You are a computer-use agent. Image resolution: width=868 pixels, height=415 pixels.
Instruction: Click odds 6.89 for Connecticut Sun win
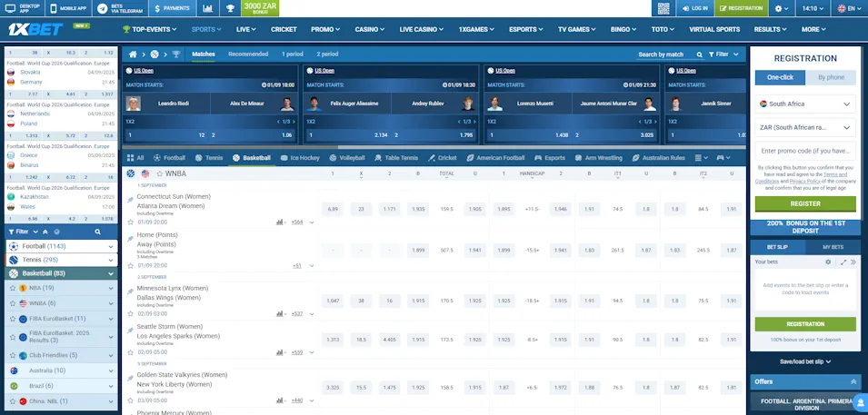point(333,209)
